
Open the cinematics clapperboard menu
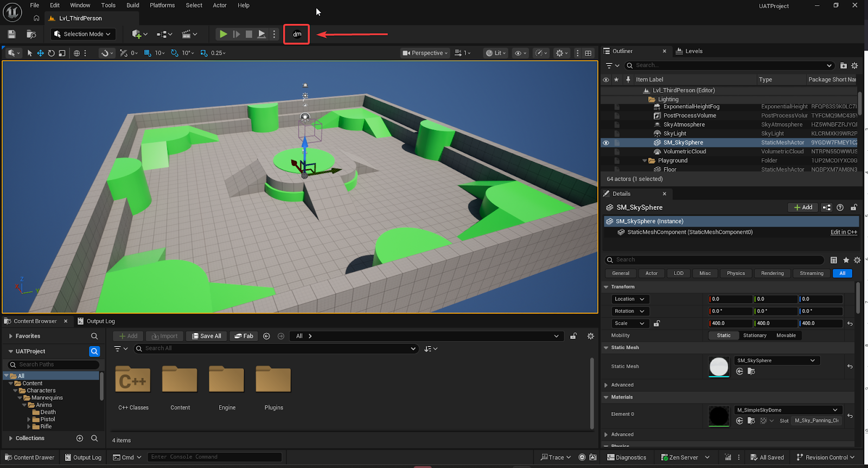(189, 34)
